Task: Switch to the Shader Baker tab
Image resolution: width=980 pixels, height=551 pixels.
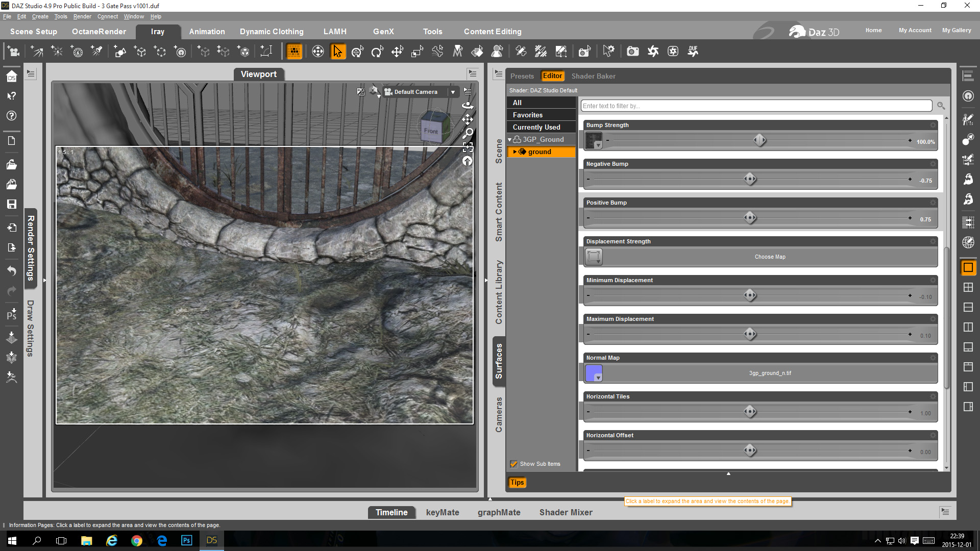Action: click(x=593, y=76)
